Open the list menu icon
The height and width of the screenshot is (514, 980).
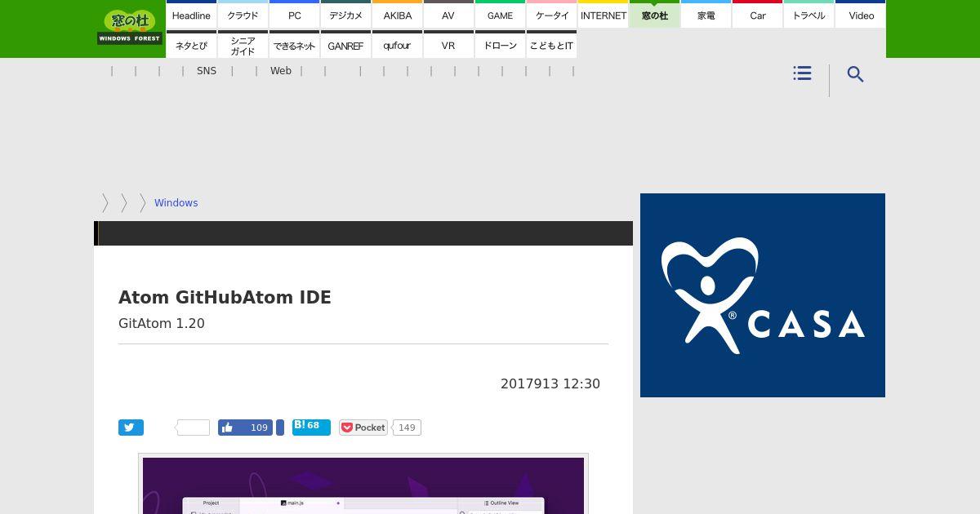802,73
